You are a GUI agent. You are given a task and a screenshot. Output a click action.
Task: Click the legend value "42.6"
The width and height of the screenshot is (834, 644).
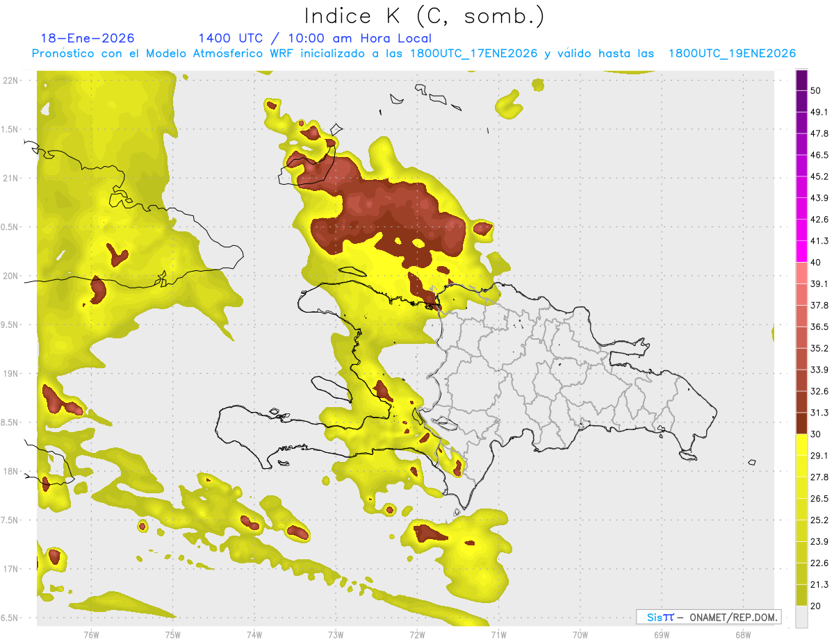pyautogui.click(x=820, y=220)
